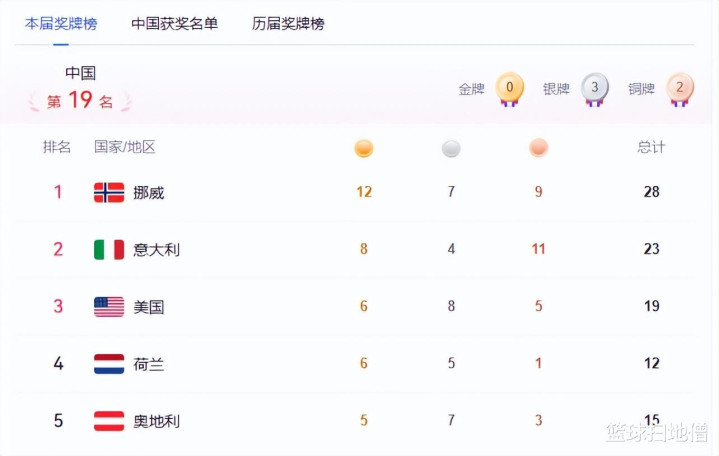This screenshot has width=719, height=456.
Task: Click China's silver medal badge showing 3
Action: (x=594, y=88)
